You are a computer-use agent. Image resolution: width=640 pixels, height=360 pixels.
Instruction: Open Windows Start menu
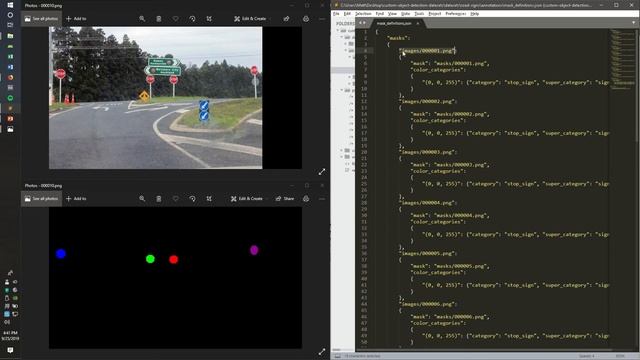click(x=10, y=5)
